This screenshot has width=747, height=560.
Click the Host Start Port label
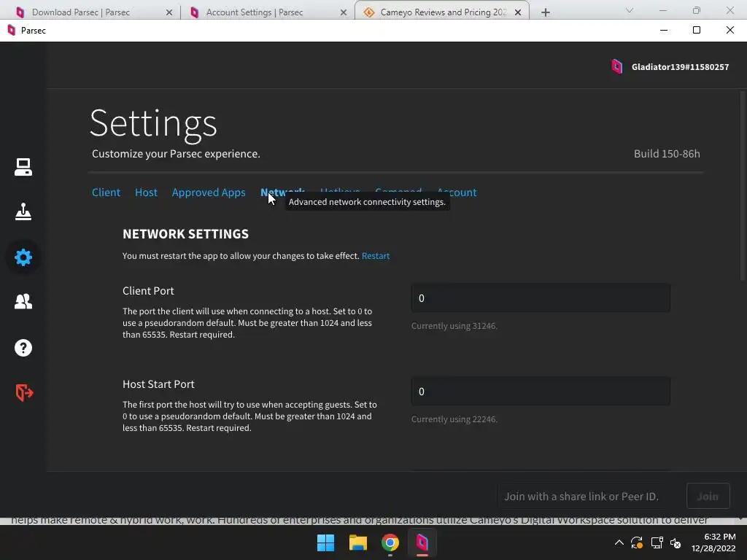coord(158,384)
